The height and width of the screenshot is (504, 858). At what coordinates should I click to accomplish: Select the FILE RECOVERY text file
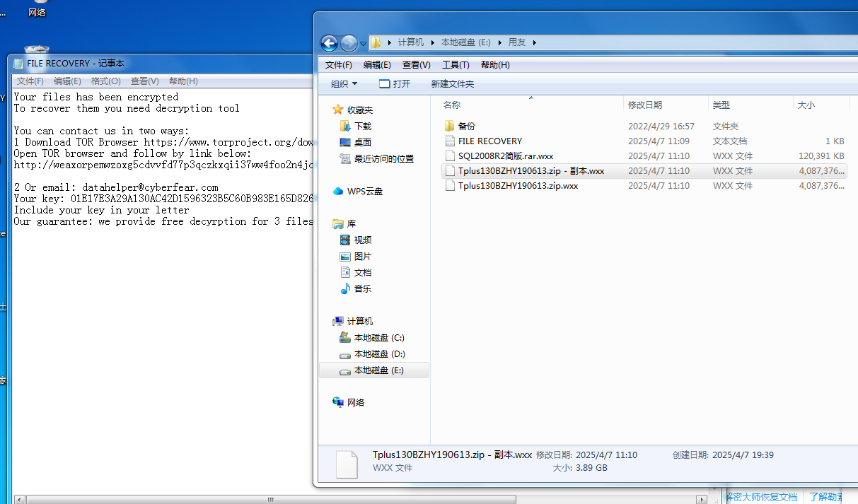click(x=489, y=141)
